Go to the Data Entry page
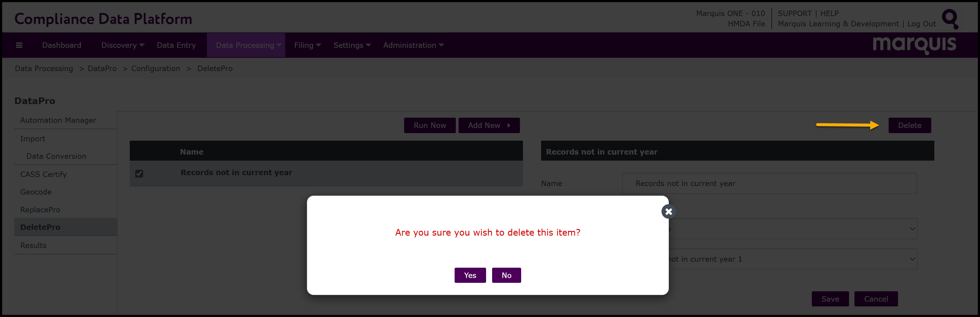 pyautogui.click(x=176, y=45)
